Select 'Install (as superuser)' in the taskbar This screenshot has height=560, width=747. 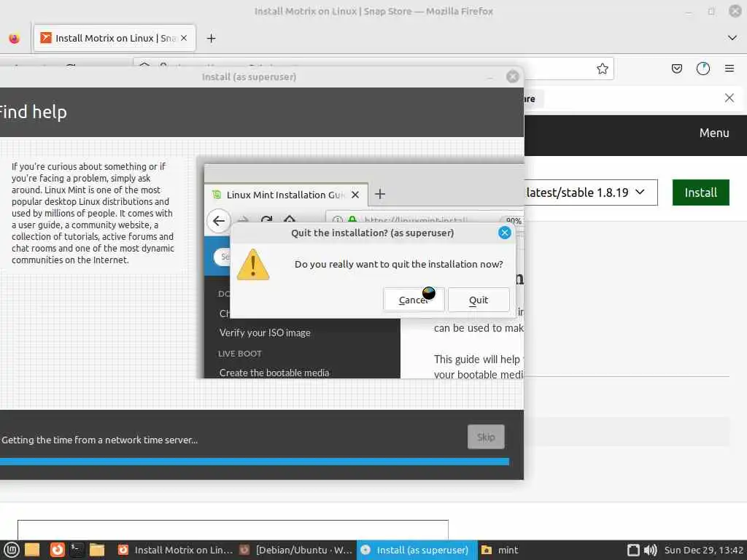(417, 550)
